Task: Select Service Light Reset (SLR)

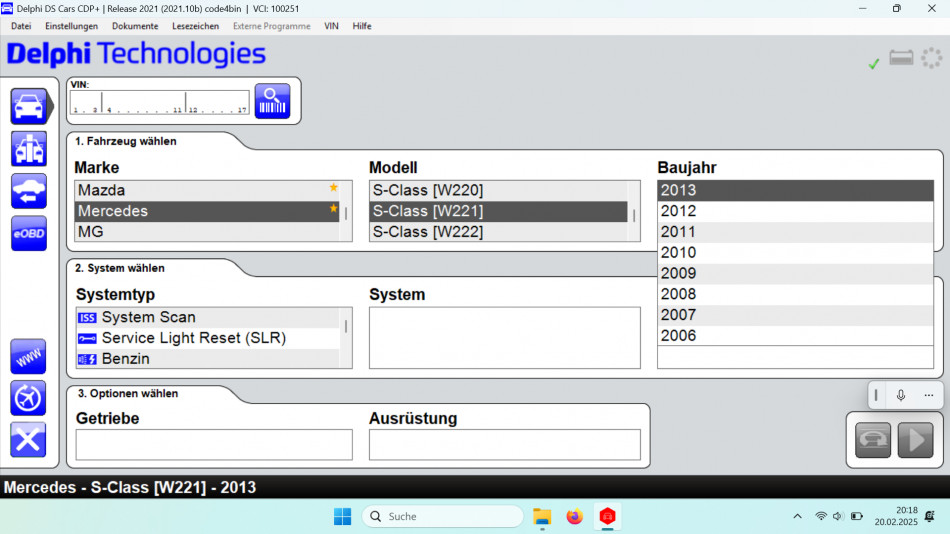Action: click(x=207, y=338)
